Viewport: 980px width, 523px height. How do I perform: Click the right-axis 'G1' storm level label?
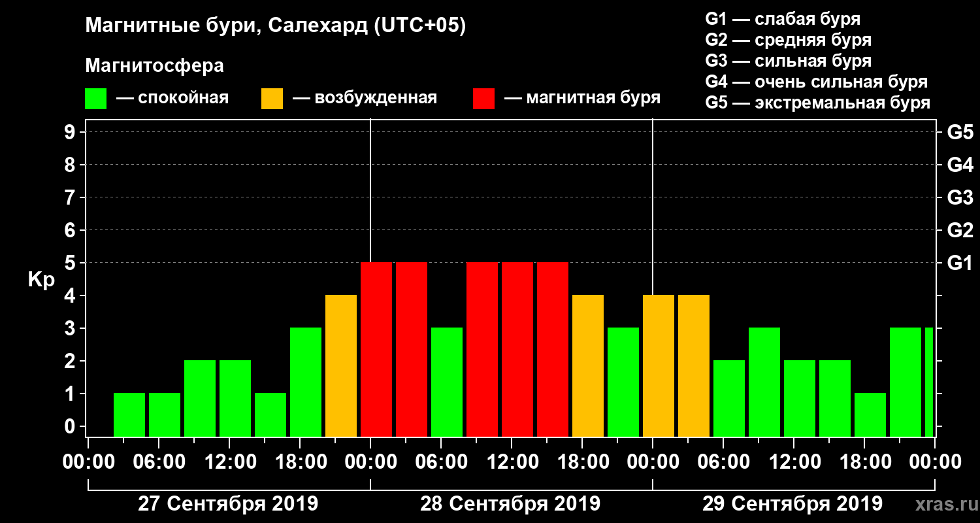click(960, 263)
